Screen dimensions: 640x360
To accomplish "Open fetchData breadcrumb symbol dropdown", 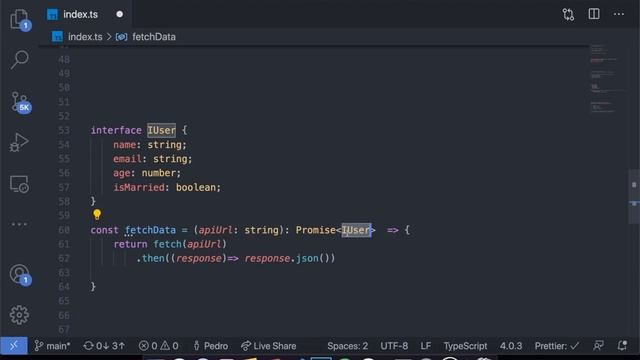I will point(154,37).
